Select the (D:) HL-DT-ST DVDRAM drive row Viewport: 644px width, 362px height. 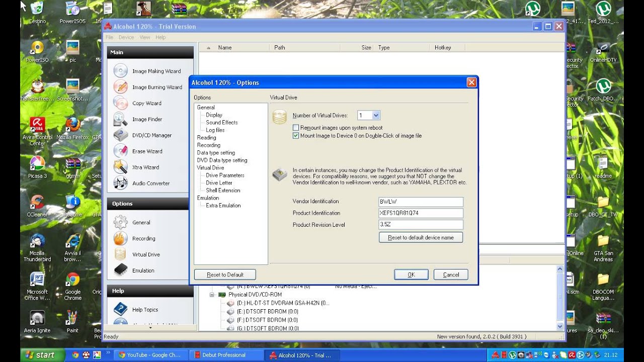(283, 303)
